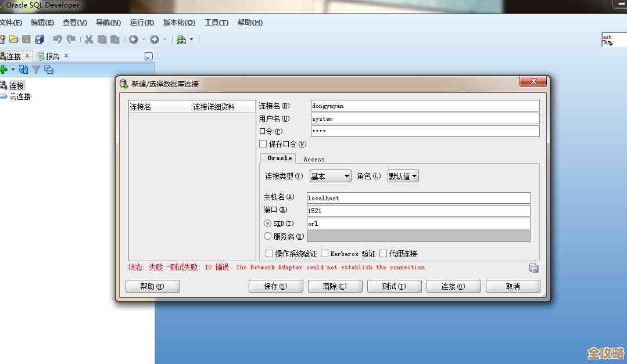Viewport: 627px width, 364px height.
Task: Click the Cut icon in the toolbar
Action: tap(88, 39)
